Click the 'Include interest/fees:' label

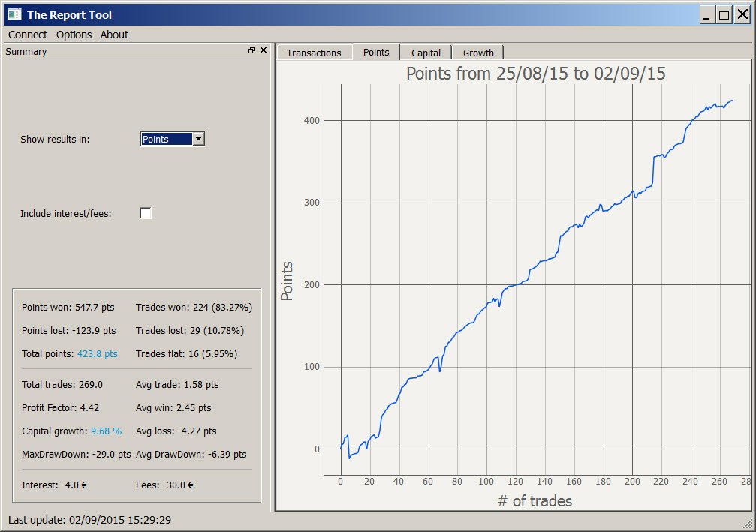click(65, 213)
